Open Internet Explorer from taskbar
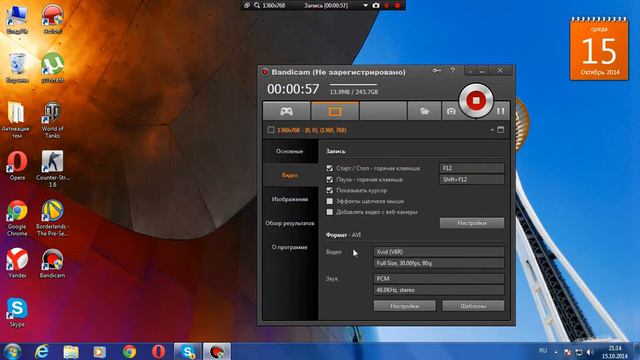Viewport: 640px width, 360px height. coord(42,351)
